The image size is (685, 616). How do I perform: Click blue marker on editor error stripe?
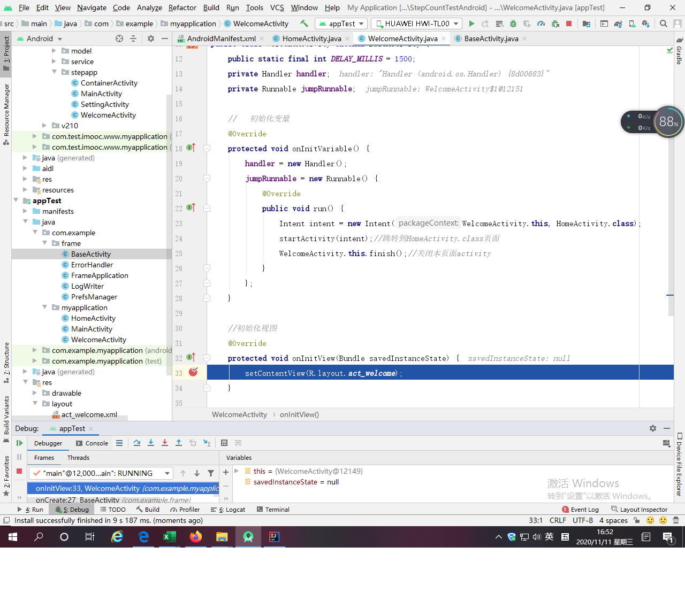(670, 295)
